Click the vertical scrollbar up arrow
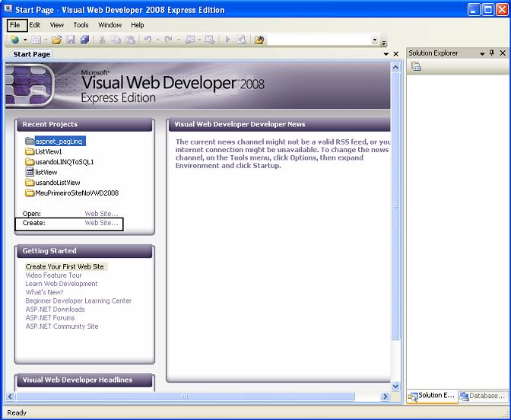 tap(395, 68)
